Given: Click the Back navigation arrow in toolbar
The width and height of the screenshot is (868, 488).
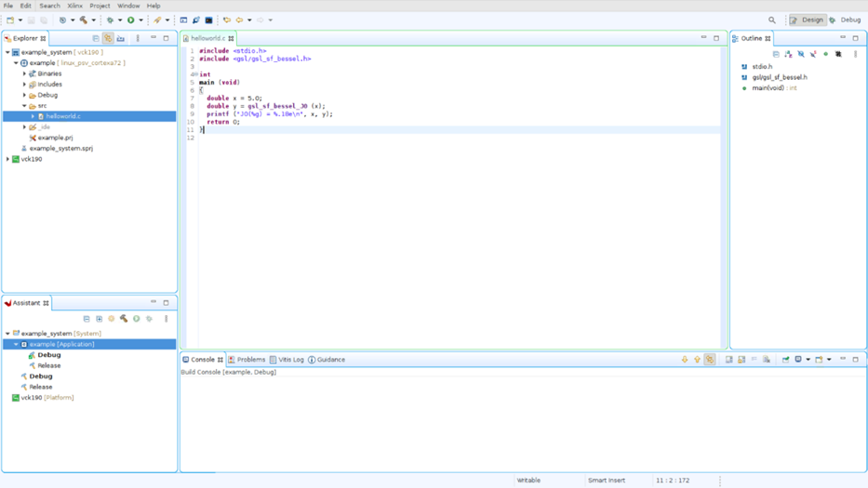Looking at the screenshot, I should click(x=239, y=20).
